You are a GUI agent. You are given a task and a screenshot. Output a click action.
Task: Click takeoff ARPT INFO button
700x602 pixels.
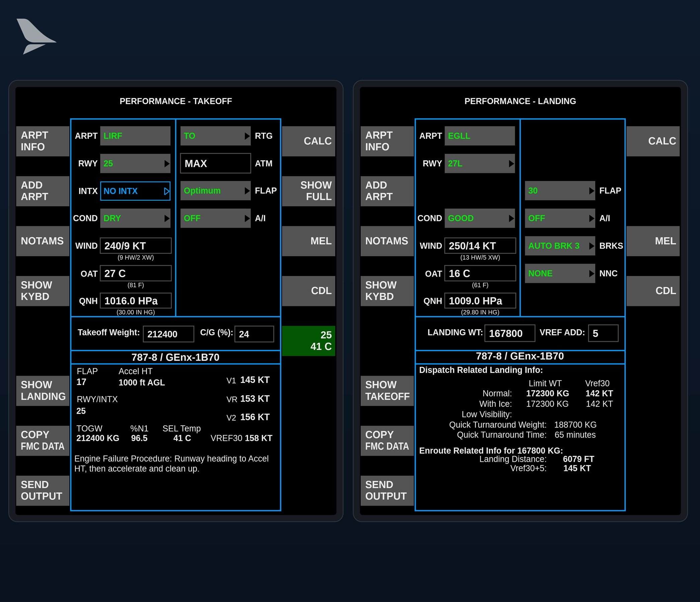pos(42,141)
